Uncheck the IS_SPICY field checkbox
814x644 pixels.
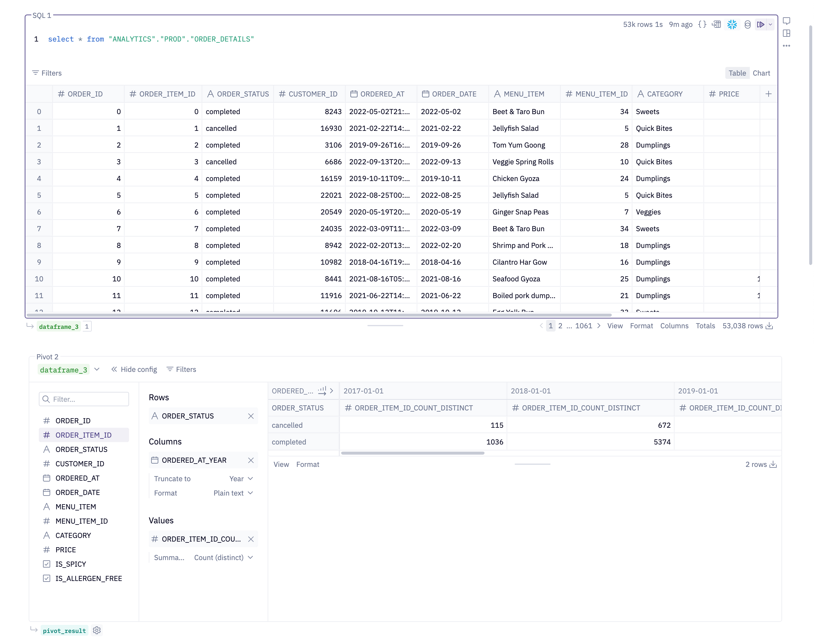pyautogui.click(x=46, y=564)
